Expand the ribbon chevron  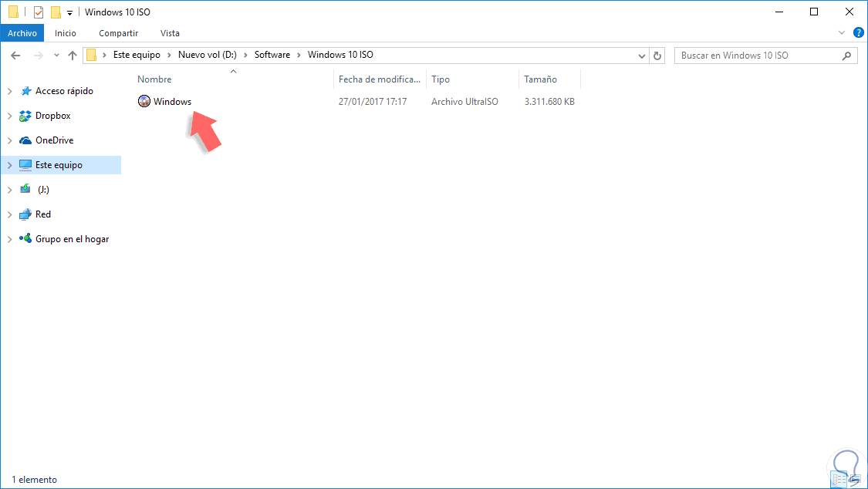[842, 32]
